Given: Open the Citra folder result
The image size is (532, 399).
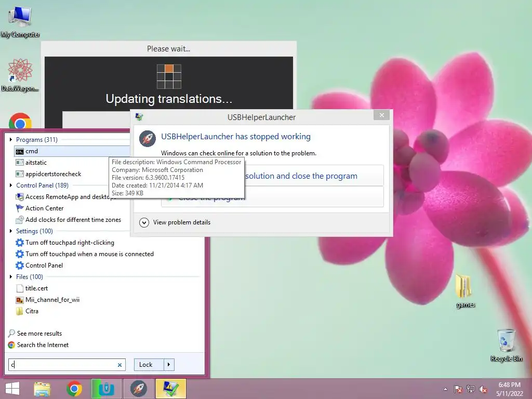Looking at the screenshot, I should click(27, 311).
